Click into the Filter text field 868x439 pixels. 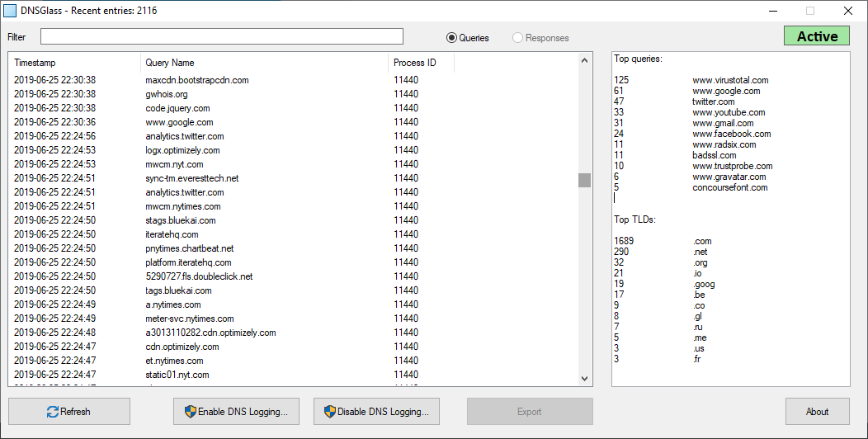(x=221, y=36)
